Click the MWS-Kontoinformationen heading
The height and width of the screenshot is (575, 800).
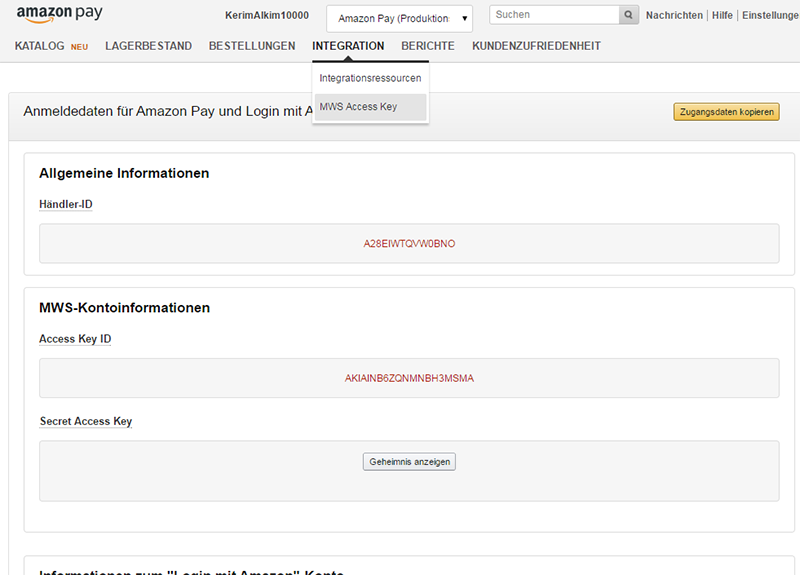[124, 308]
